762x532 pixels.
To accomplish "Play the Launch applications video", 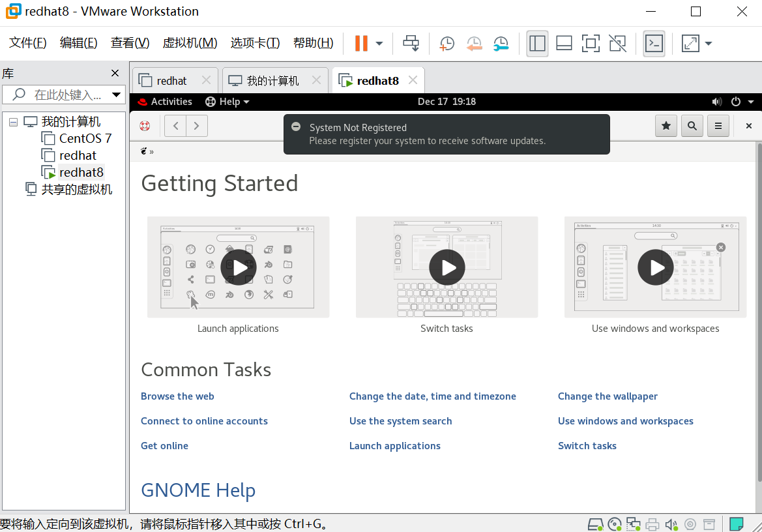I will [x=238, y=267].
